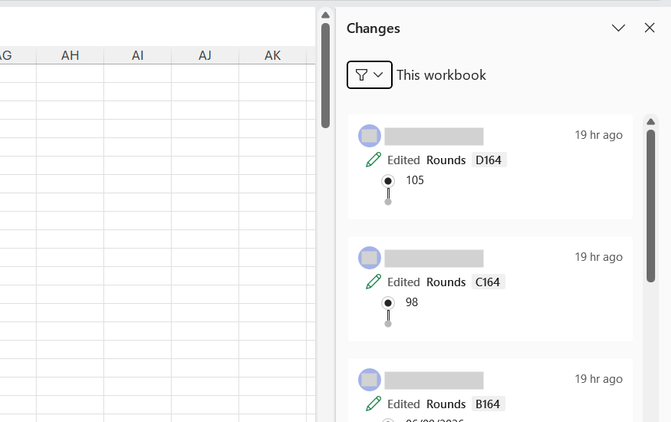Click current-value marker next to 105

[x=388, y=181]
